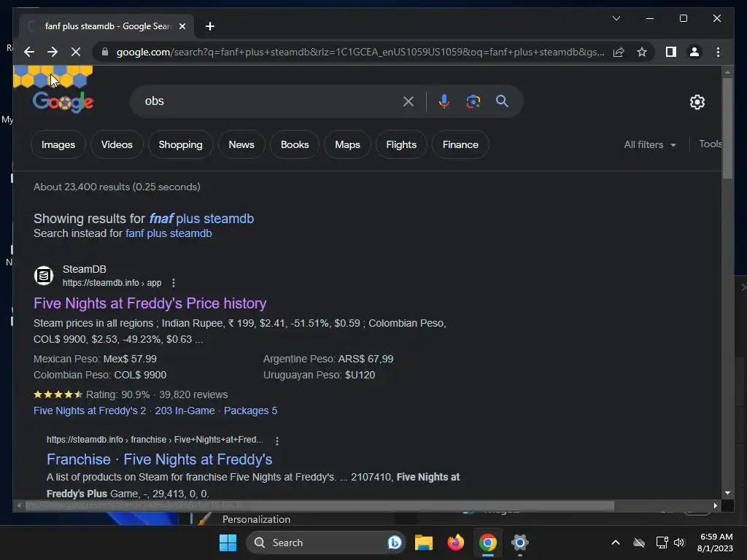The width and height of the screenshot is (747, 560).
Task: Open File Explorer from the taskbar
Action: pos(424,542)
